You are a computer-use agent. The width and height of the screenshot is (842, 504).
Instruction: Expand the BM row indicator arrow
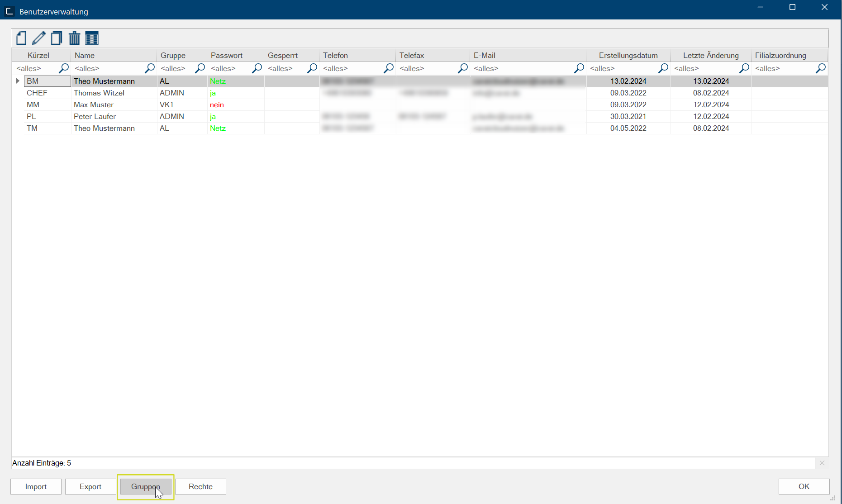pyautogui.click(x=18, y=81)
